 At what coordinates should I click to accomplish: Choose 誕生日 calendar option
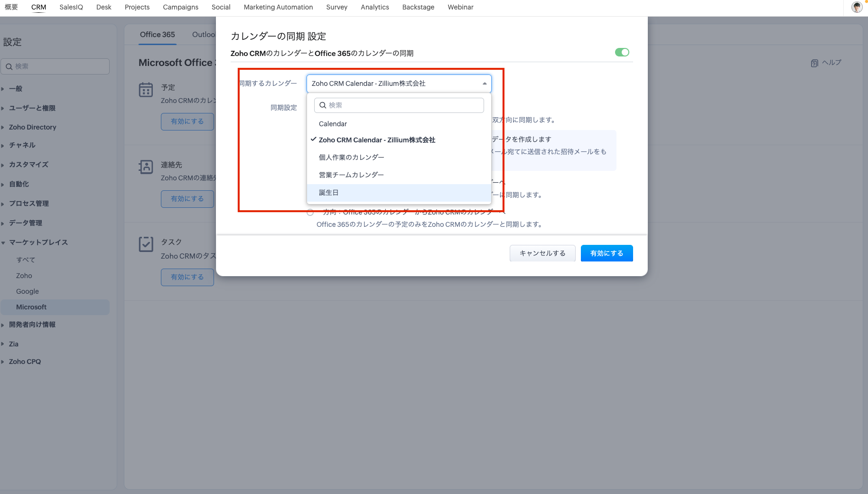(x=399, y=193)
